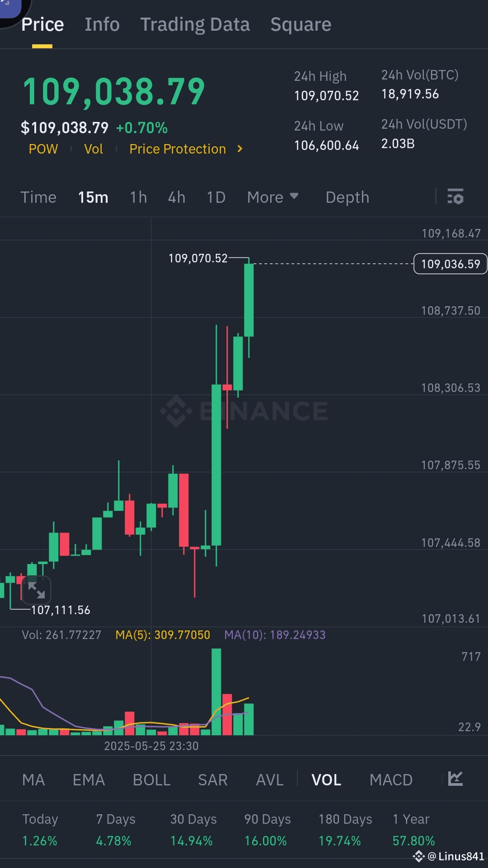Viewport: 488px width, 868px height.
Task: Click the Depth view option
Action: [347, 197]
